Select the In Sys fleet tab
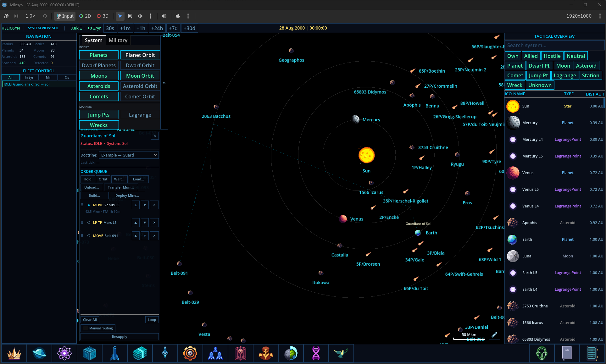 29,77
